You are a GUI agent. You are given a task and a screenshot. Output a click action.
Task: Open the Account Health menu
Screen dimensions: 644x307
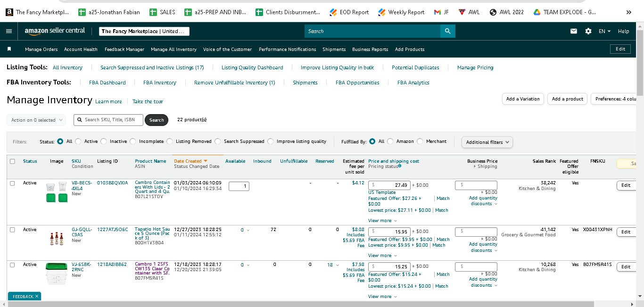point(81,49)
